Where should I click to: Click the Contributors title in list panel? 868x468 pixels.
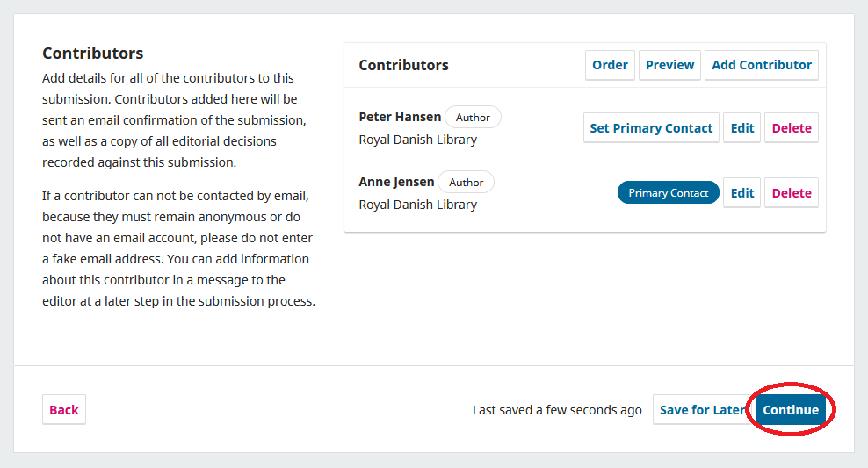[403, 65]
